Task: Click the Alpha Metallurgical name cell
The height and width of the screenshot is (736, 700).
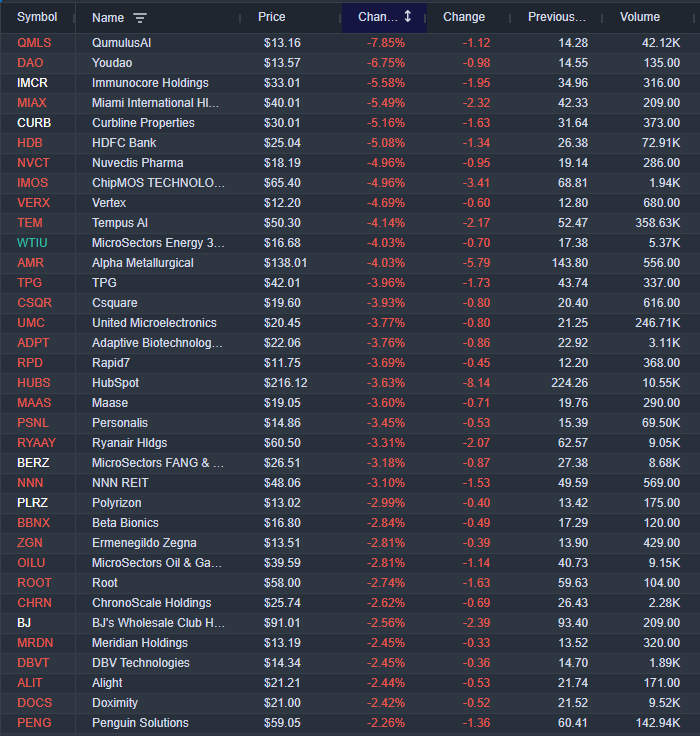Action: pos(143,263)
